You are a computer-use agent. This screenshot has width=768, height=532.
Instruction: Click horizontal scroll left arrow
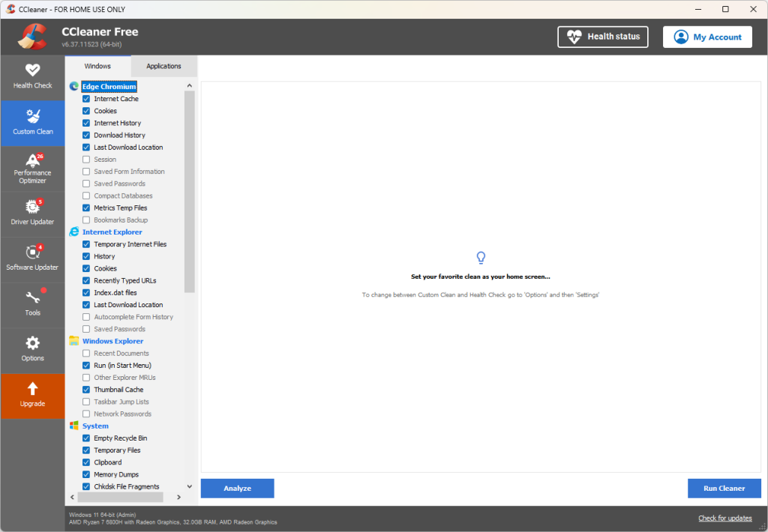coord(73,498)
